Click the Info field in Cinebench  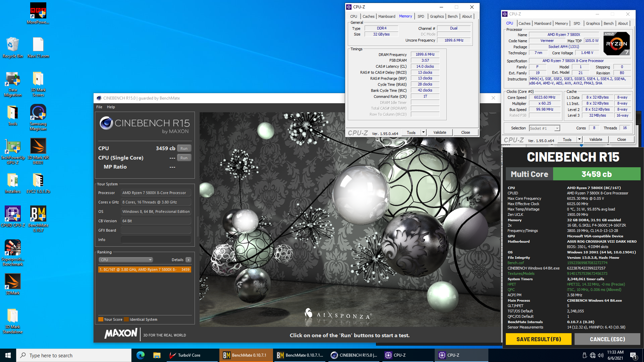click(156, 240)
